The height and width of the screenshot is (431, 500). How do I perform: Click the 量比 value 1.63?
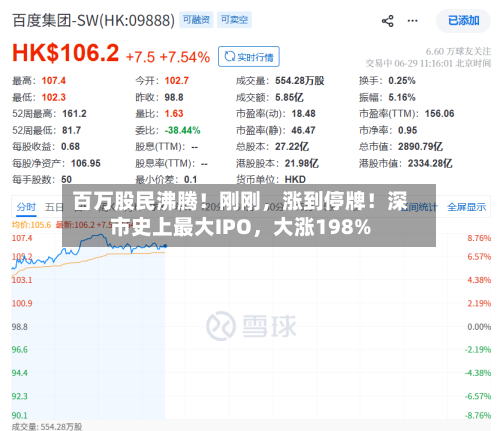(174, 114)
